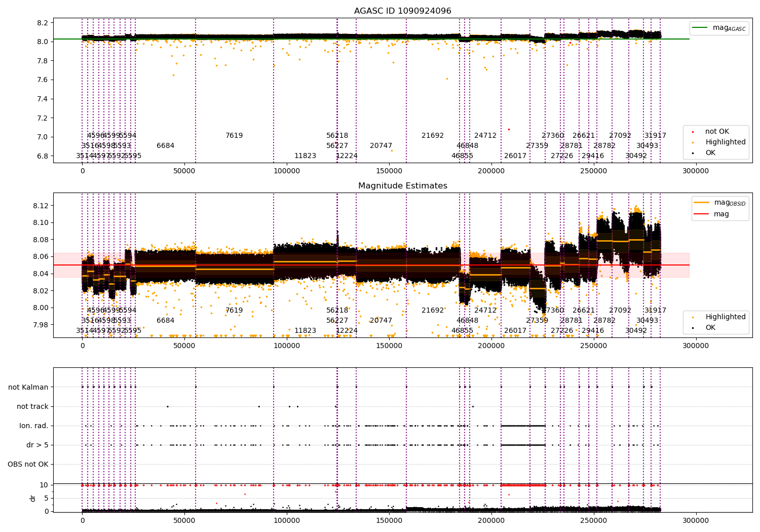
Task: Click obsid label 29416 in middle plot
Action: click(593, 331)
